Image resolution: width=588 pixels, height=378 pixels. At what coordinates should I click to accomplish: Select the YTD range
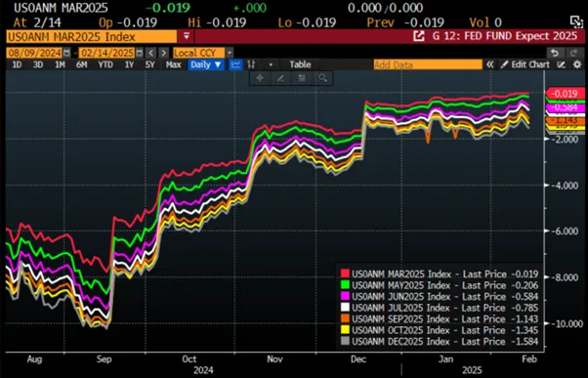click(x=105, y=64)
